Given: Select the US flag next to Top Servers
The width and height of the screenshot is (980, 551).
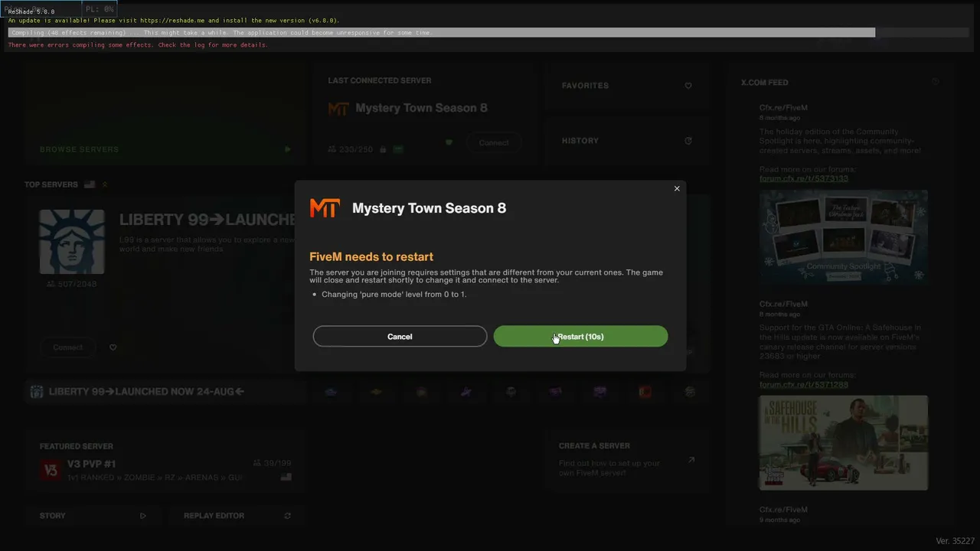Looking at the screenshot, I should (90, 184).
